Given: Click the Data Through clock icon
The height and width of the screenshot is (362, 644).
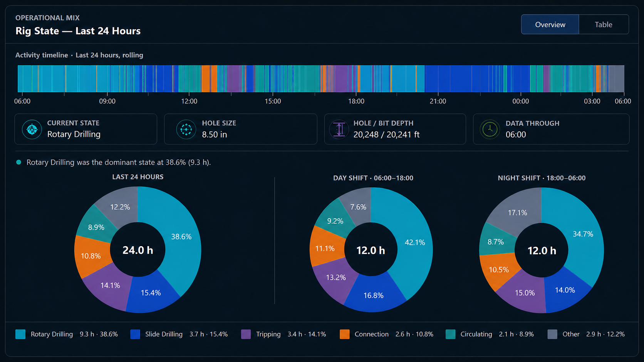Looking at the screenshot, I should [490, 129].
